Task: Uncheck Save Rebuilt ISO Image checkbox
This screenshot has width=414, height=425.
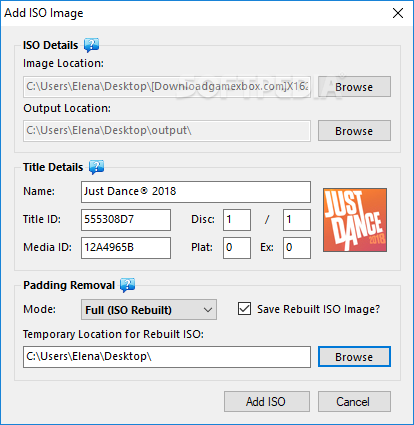Action: (x=244, y=309)
